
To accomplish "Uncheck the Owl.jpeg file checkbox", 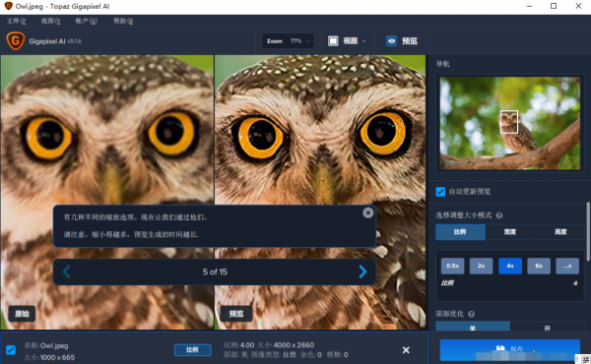I will pos(11,350).
